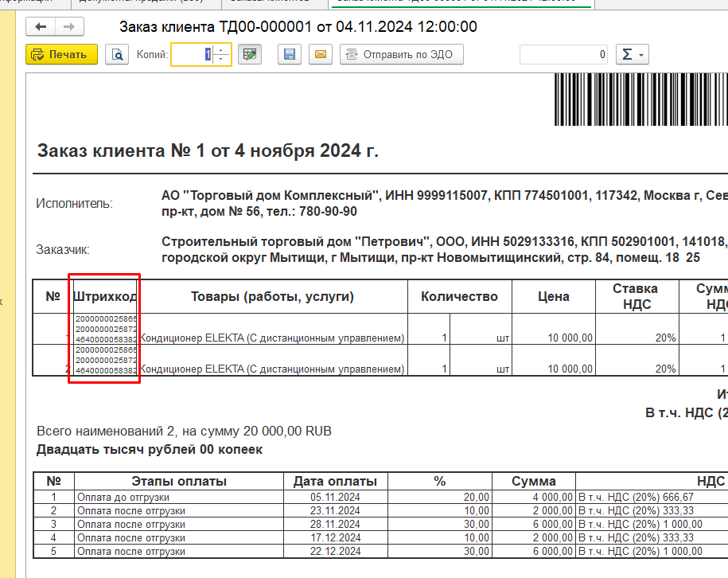Click the Количество column header
This screenshot has width=728, height=578.
point(460,296)
